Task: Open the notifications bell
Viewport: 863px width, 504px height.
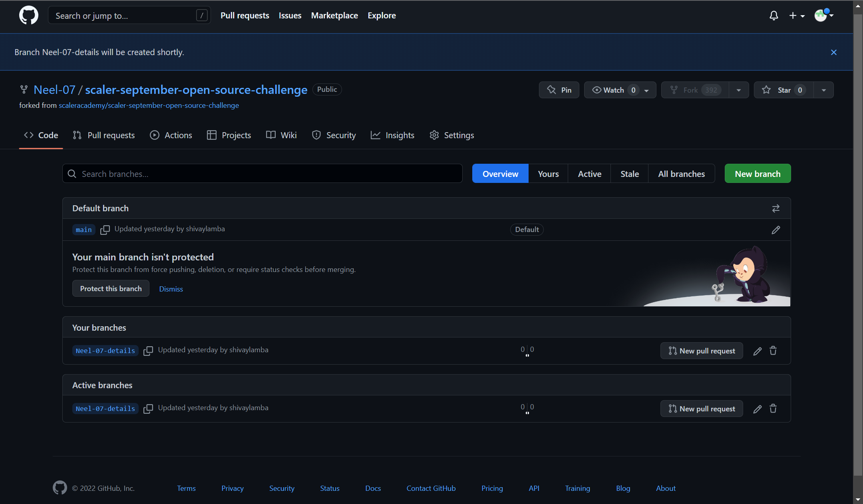Action: point(774,15)
